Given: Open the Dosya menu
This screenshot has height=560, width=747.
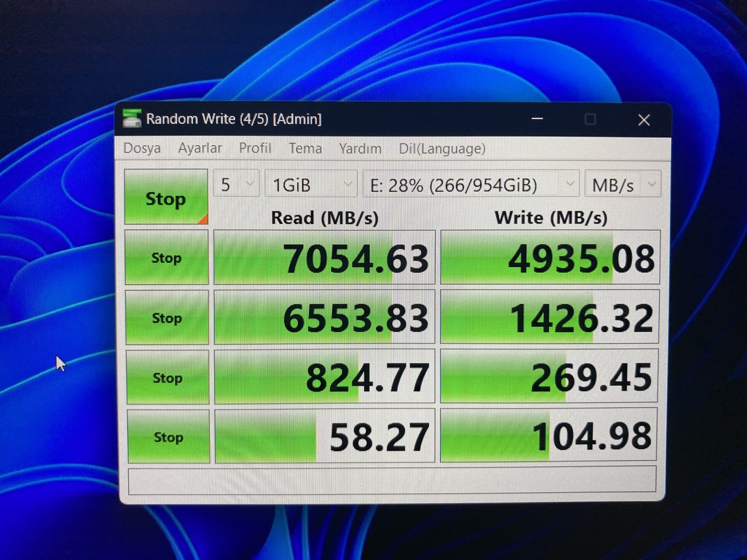Looking at the screenshot, I should coord(142,148).
